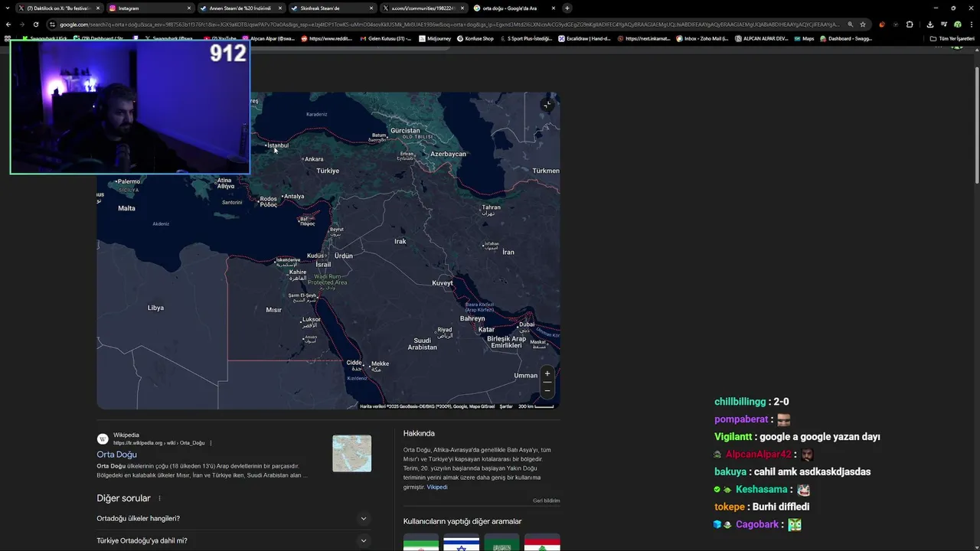The image size is (980, 551).
Task: Open the Inbox - Zoho Mail bookmark
Action: tap(702, 38)
